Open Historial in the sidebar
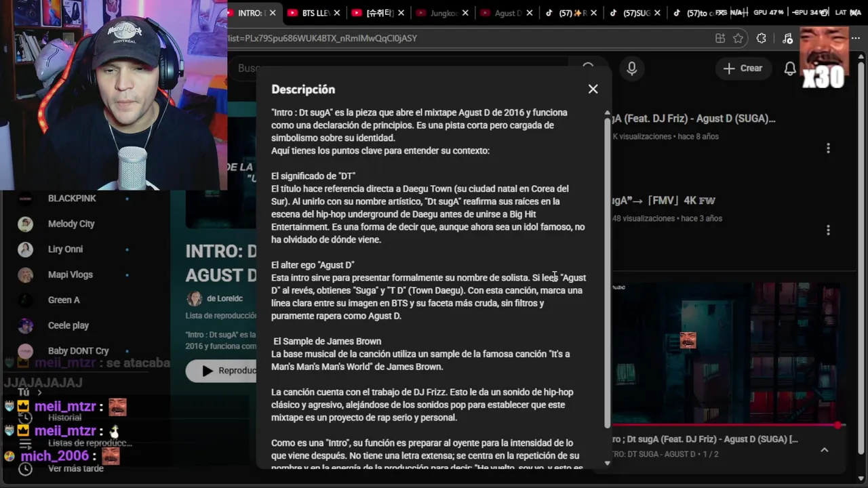This screenshot has height=488, width=868. (64, 418)
